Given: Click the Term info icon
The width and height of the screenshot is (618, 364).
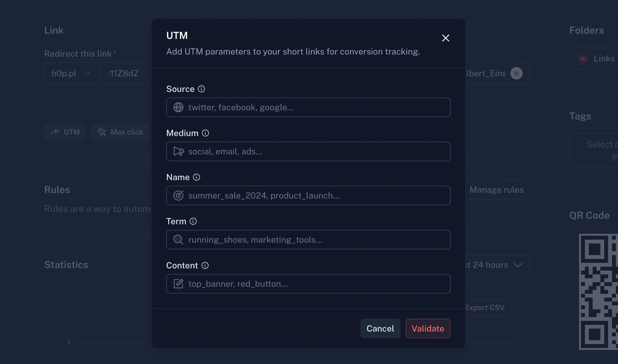Looking at the screenshot, I should coord(193,221).
